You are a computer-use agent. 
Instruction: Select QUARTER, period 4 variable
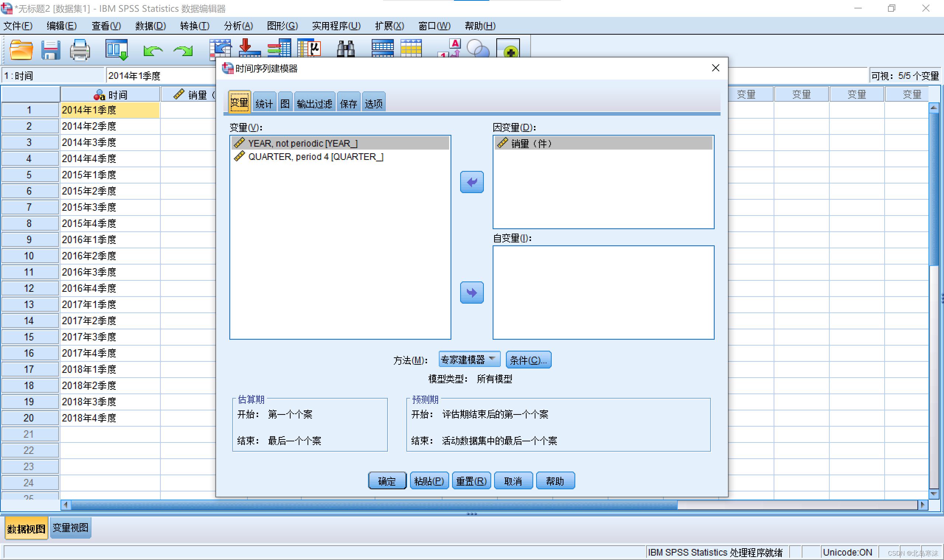315,157
